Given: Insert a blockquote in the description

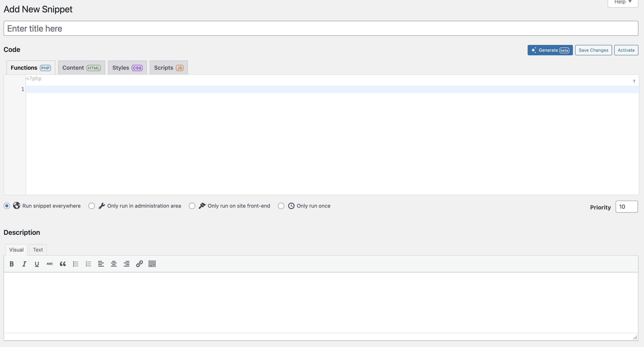Looking at the screenshot, I should (63, 264).
